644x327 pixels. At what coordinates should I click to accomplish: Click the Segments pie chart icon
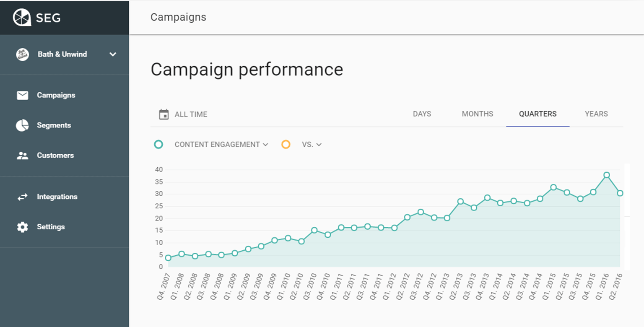click(22, 125)
